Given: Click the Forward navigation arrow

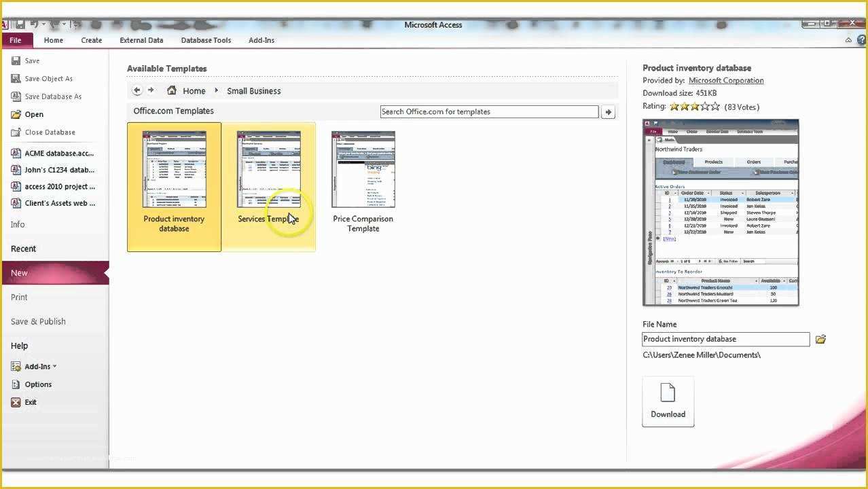Looking at the screenshot, I should [151, 90].
